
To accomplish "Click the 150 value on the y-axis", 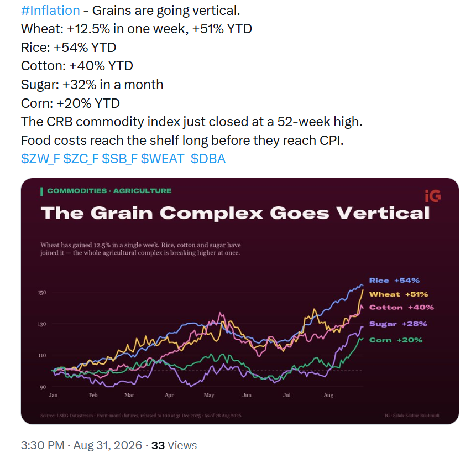I will point(42,293).
